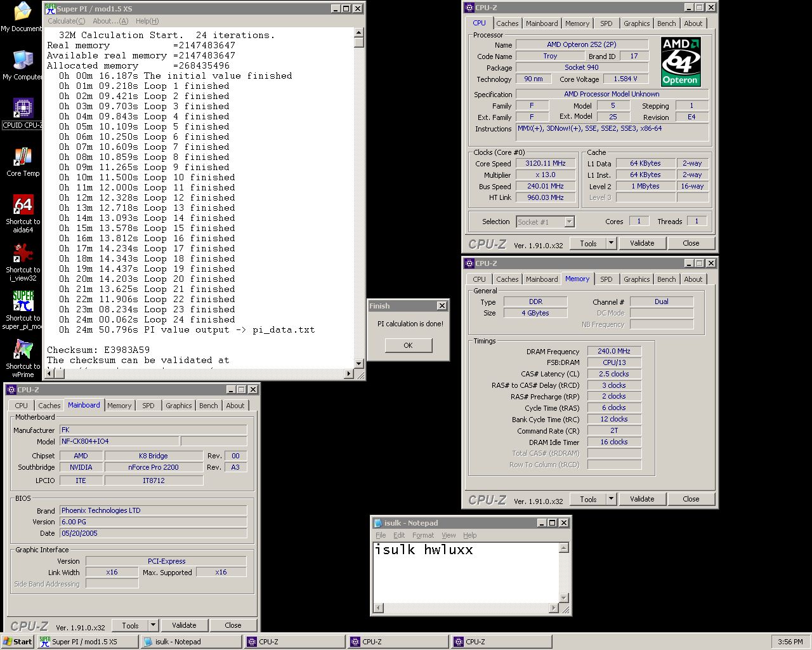The width and height of the screenshot is (812, 650).
Task: Click in the Notepad text area
Action: [x=466, y=572]
